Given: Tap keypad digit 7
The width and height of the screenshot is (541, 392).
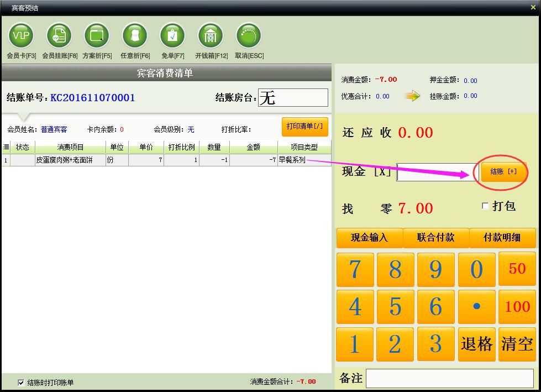Looking at the screenshot, I should coord(355,269).
